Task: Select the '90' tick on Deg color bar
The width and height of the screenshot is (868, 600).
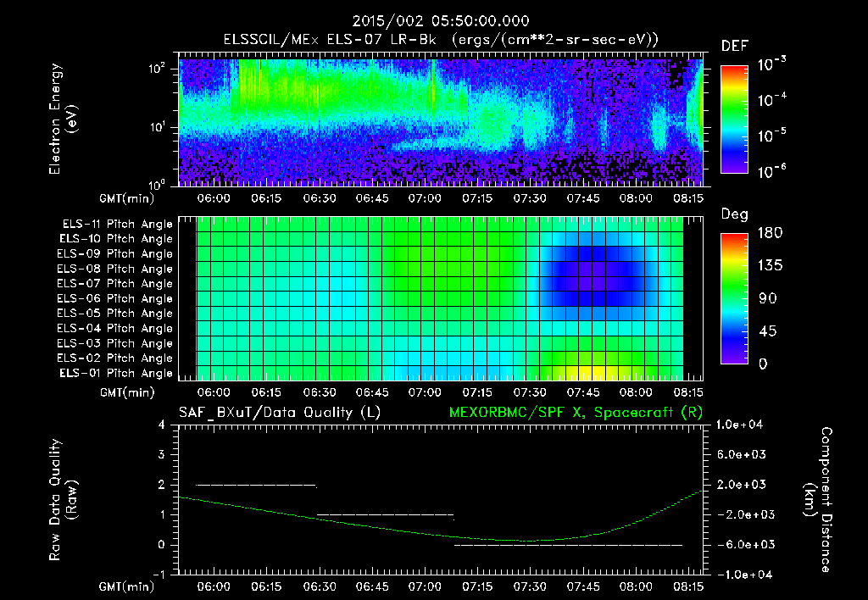Action: [767, 298]
